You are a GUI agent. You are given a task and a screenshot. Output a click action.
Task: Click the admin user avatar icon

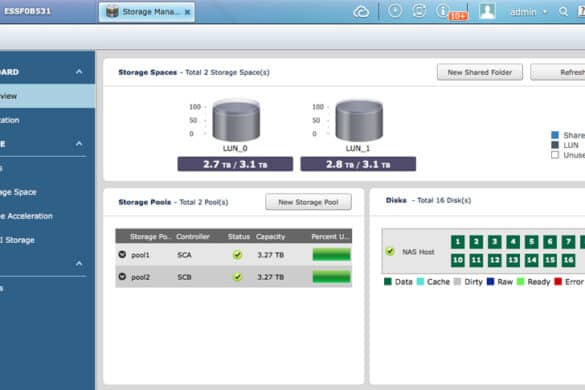[487, 11]
